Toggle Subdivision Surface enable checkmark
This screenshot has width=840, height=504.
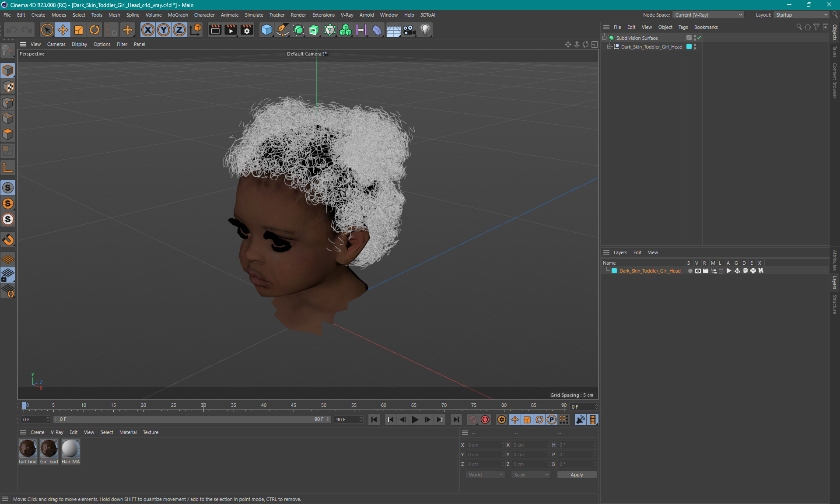(x=699, y=38)
